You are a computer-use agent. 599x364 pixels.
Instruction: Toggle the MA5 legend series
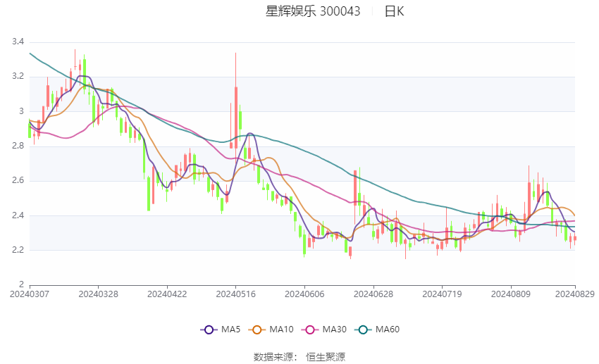(221, 330)
